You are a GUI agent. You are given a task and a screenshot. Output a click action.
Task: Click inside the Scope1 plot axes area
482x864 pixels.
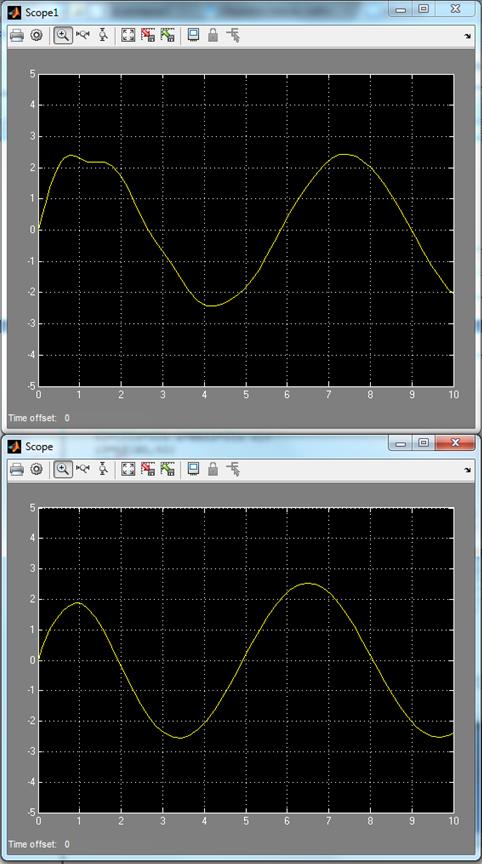246,230
